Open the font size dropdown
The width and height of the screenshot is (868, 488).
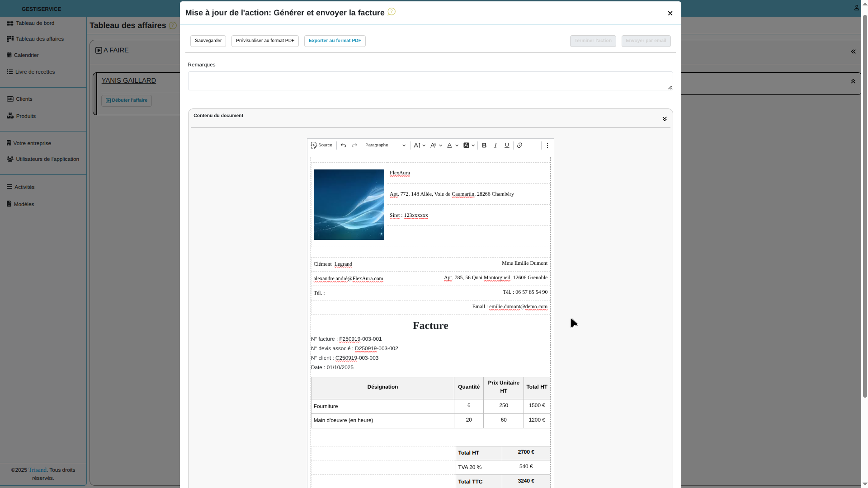point(420,145)
